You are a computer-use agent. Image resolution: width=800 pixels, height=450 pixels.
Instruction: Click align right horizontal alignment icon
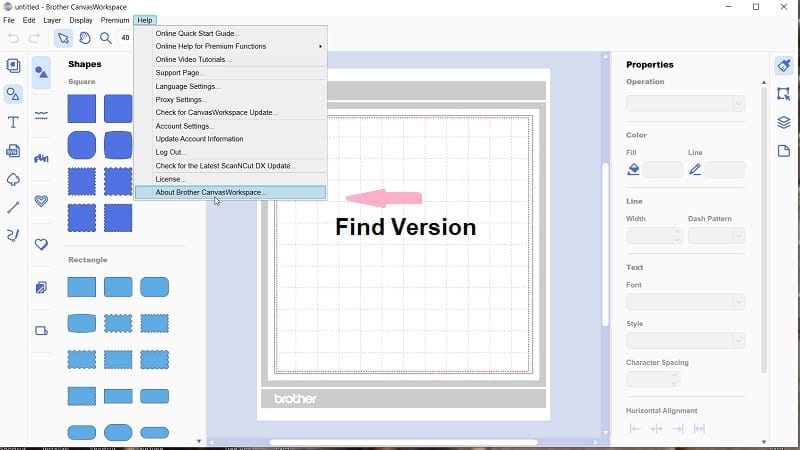(x=678, y=429)
